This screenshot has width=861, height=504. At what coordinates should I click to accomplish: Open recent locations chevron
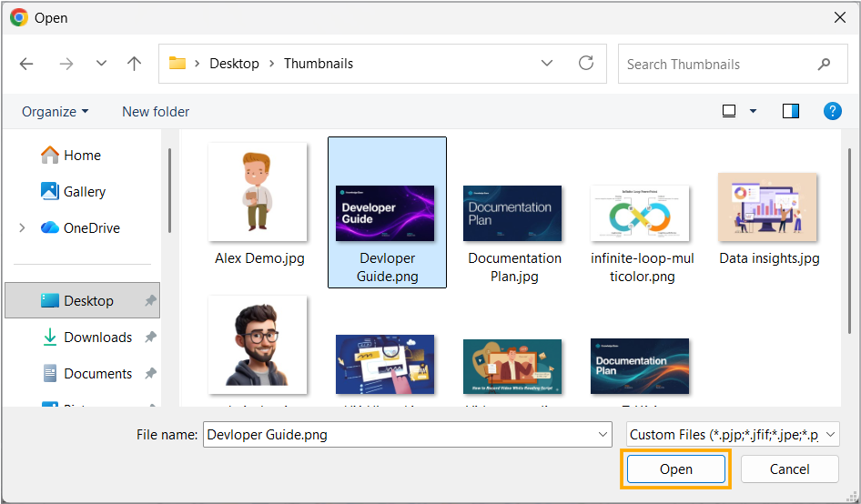point(101,63)
